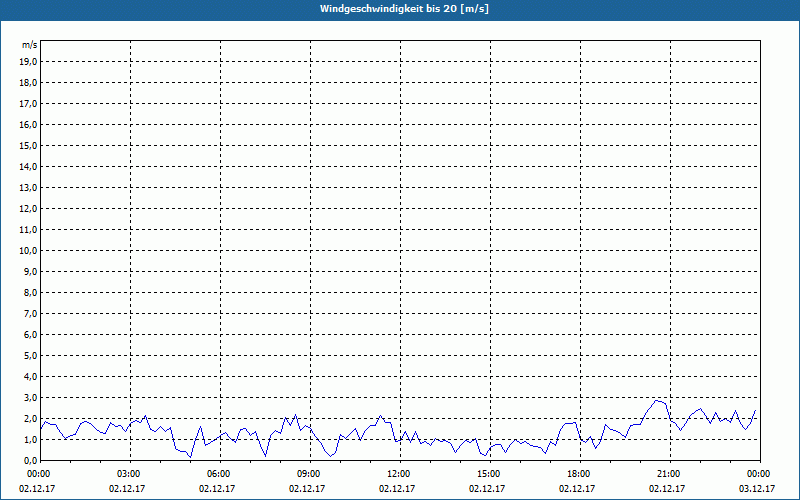Click the '03:00' time label
The height and width of the screenshot is (500, 800).
tap(130, 474)
